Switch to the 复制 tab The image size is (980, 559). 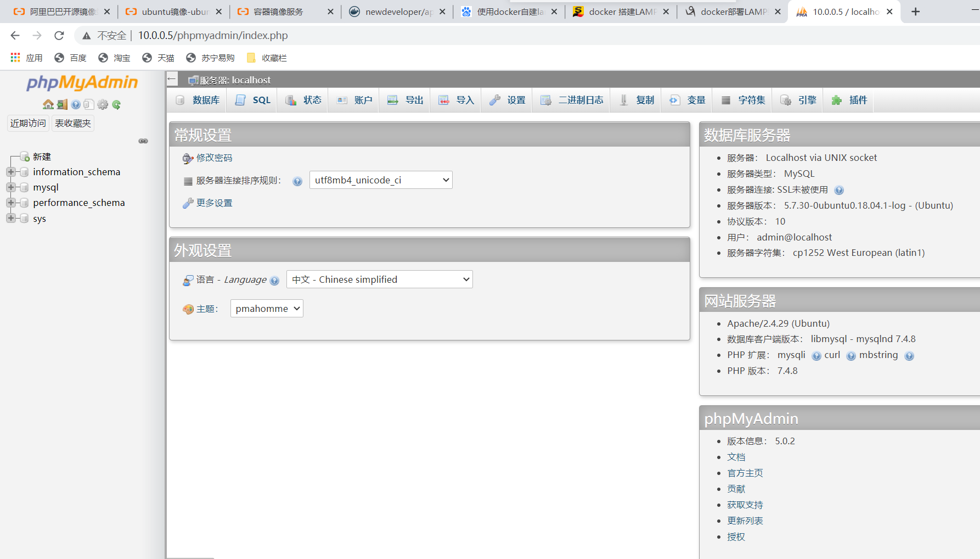pyautogui.click(x=636, y=100)
